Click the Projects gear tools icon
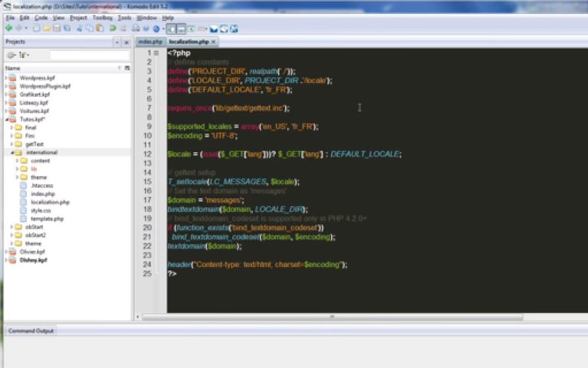The width and height of the screenshot is (588, 368). tap(11, 55)
